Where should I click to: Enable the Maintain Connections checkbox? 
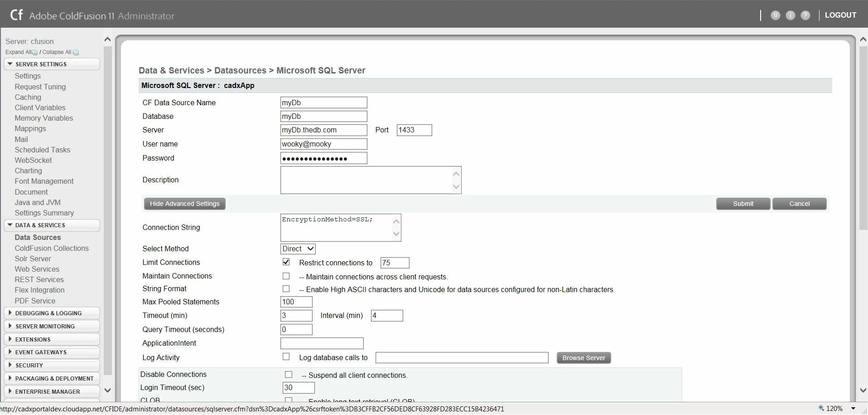[286, 276]
